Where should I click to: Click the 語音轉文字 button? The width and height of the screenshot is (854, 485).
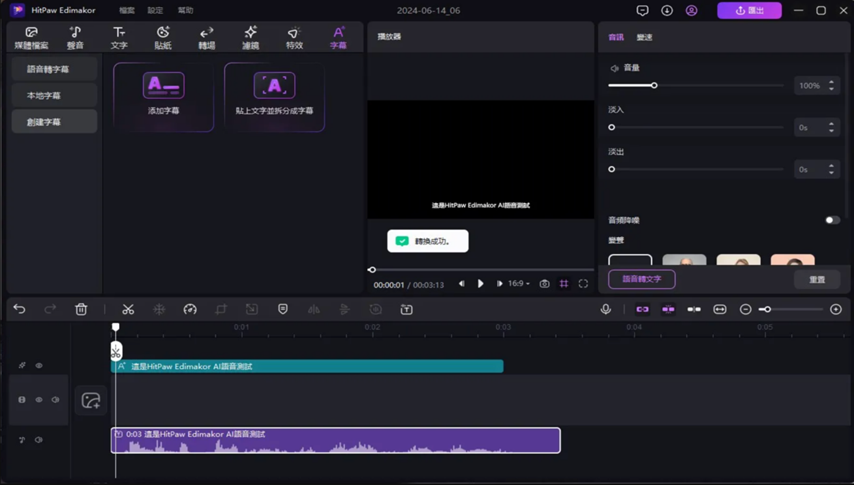pos(641,279)
